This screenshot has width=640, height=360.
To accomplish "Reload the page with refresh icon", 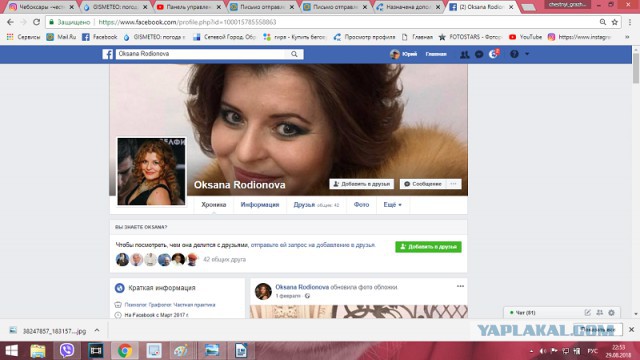I will click(36, 22).
